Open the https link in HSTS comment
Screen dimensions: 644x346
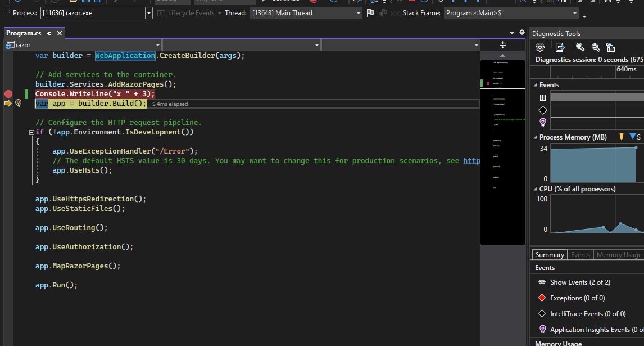point(471,161)
